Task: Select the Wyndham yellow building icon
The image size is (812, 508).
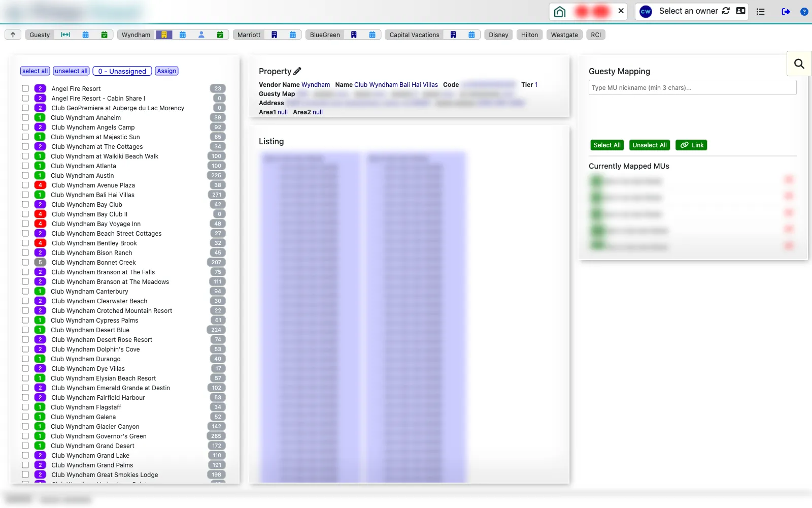Action: point(164,35)
